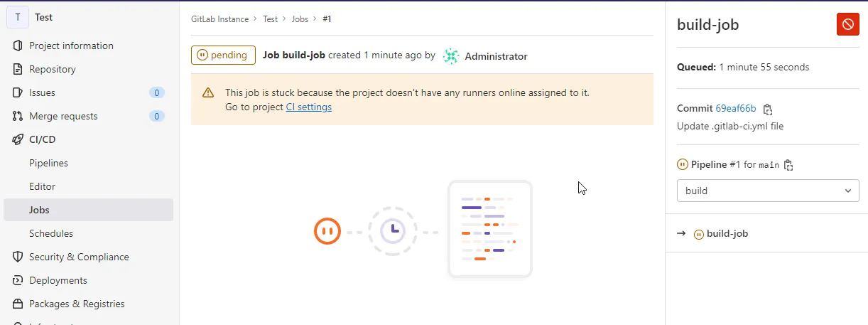Click the CI/CD rocket icon
This screenshot has width=868, height=325.
(18, 139)
